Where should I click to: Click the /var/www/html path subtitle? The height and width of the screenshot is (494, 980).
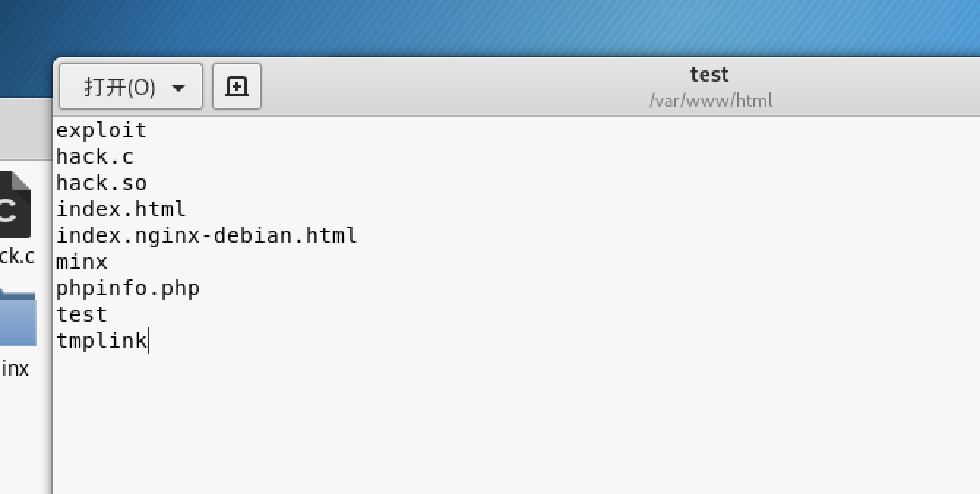pos(710,101)
